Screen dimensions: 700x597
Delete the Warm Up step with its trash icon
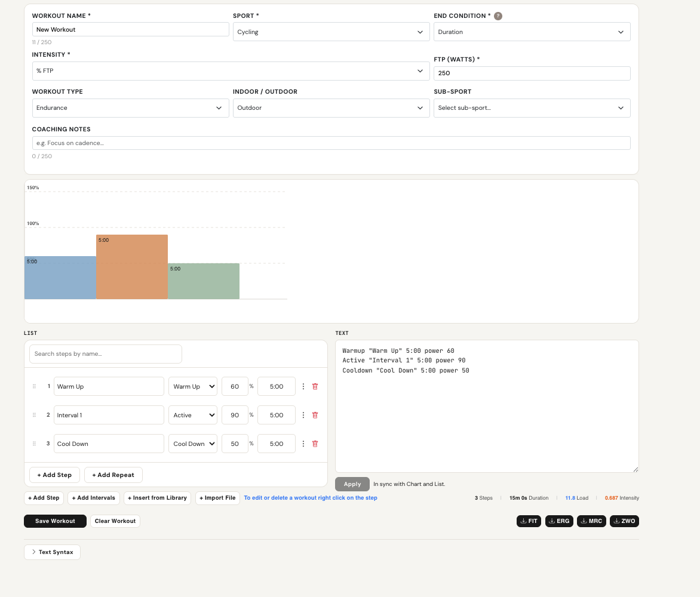pyautogui.click(x=315, y=386)
